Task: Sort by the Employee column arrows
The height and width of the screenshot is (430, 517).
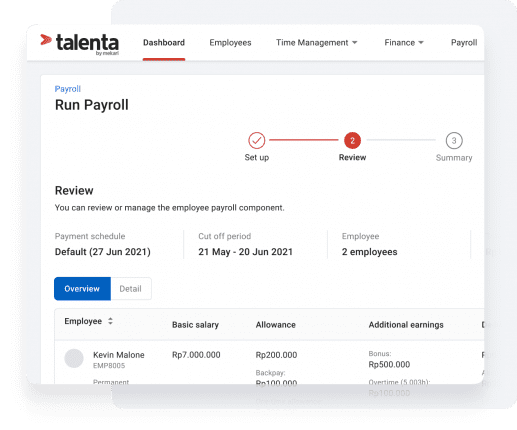Action: [x=110, y=321]
